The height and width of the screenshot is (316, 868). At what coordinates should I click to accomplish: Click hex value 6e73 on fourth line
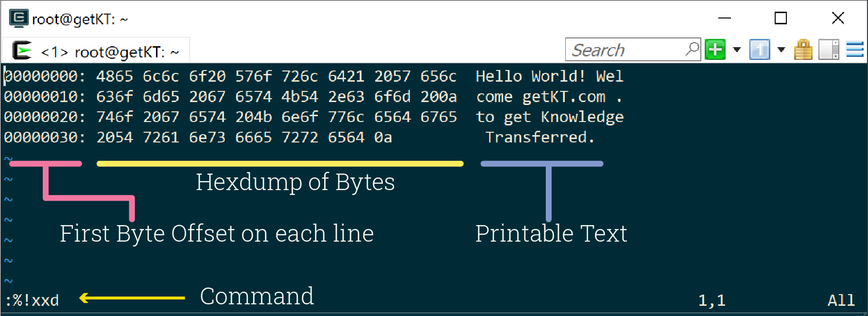pyautogui.click(x=208, y=138)
